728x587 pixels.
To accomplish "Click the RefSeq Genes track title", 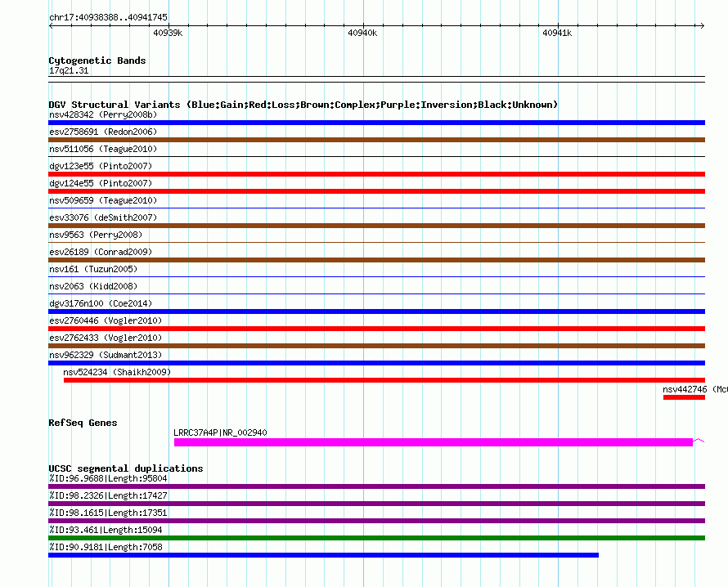I will 83,423.
